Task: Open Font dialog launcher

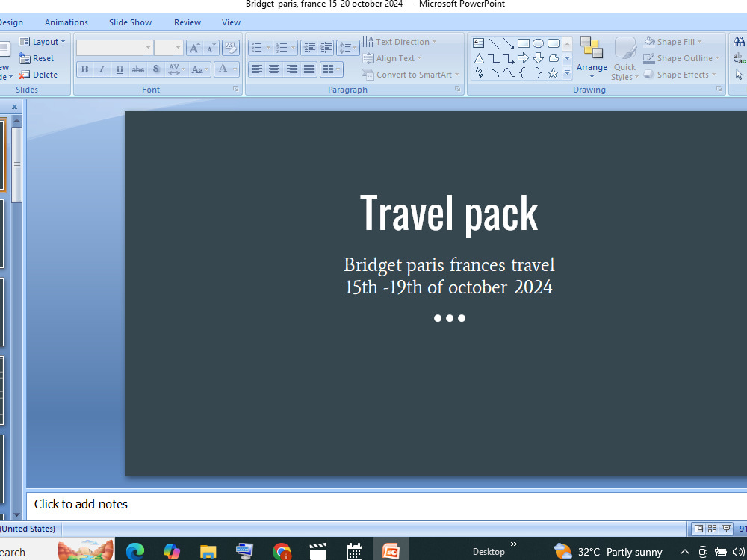Action: click(x=236, y=89)
